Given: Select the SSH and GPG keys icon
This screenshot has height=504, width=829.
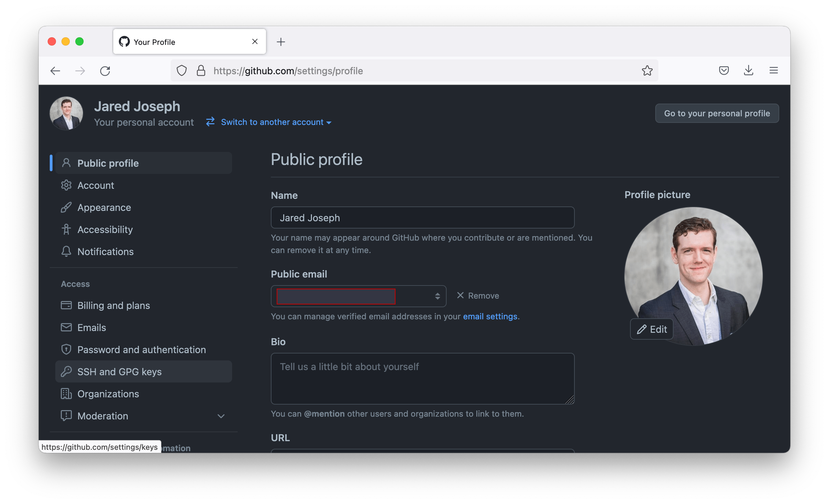Looking at the screenshot, I should (66, 371).
